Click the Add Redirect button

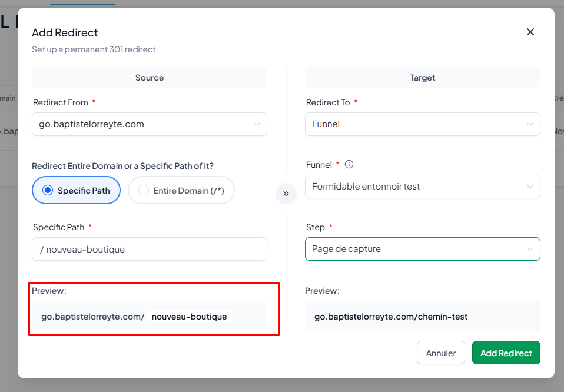click(506, 353)
